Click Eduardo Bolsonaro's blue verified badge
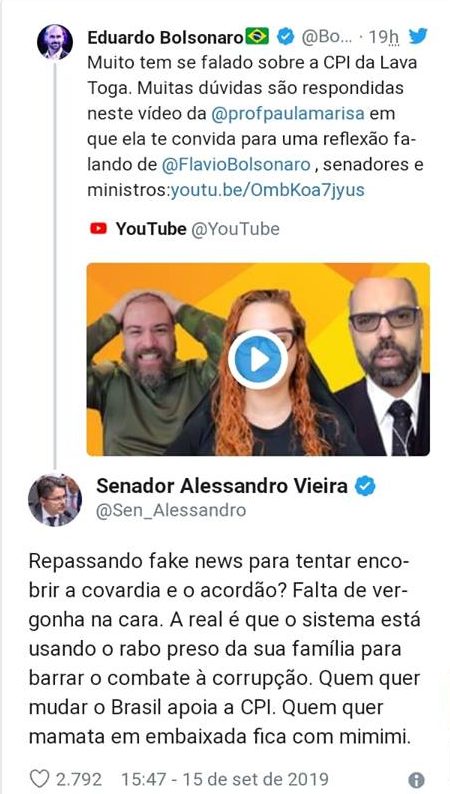This screenshot has height=794, width=450. tap(286, 36)
